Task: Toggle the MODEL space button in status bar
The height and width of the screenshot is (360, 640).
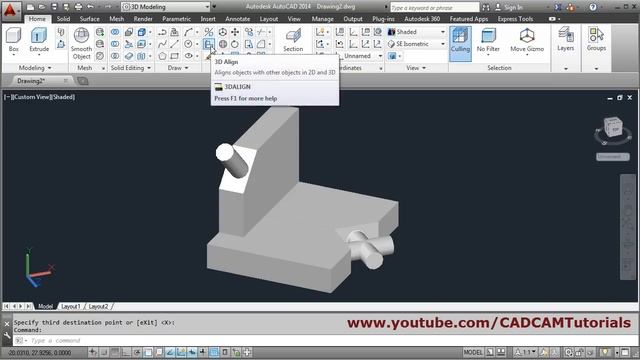Action: coord(473,352)
